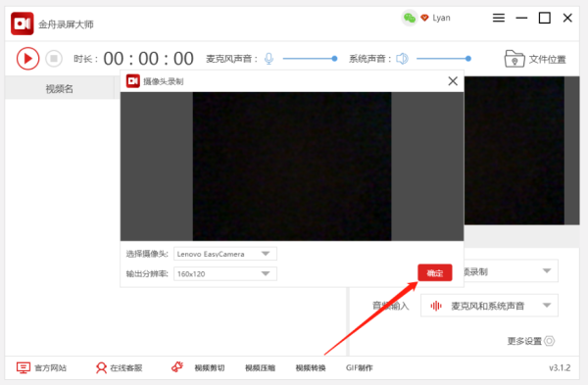Expand the 输出分辨率 160x120 dropdown

[225, 273]
